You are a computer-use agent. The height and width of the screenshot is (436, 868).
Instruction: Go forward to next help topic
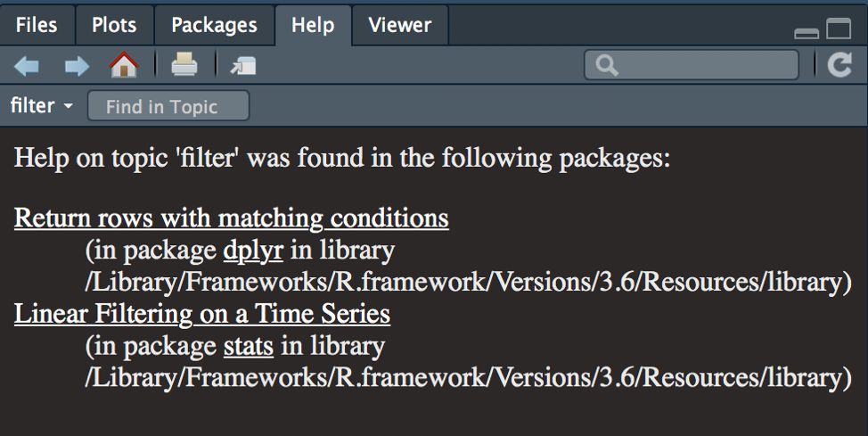coord(77,65)
